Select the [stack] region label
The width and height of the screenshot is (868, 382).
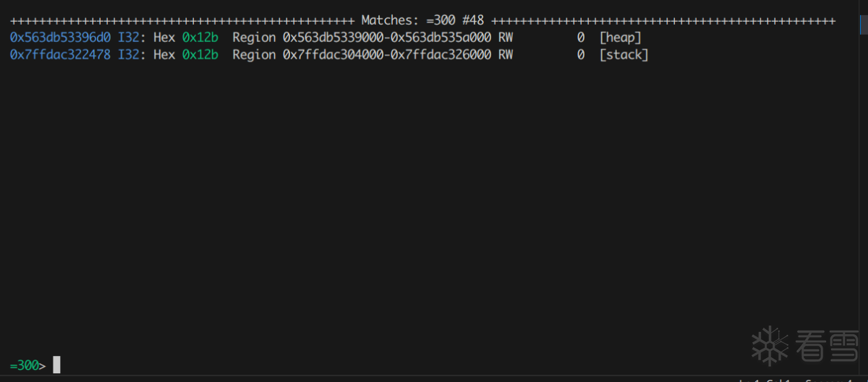[x=624, y=55]
